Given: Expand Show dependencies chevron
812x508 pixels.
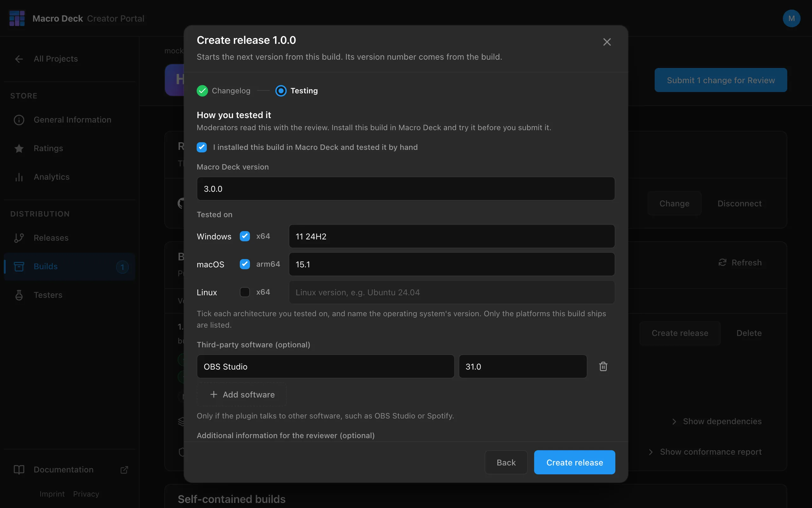Looking at the screenshot, I should pyautogui.click(x=674, y=422).
